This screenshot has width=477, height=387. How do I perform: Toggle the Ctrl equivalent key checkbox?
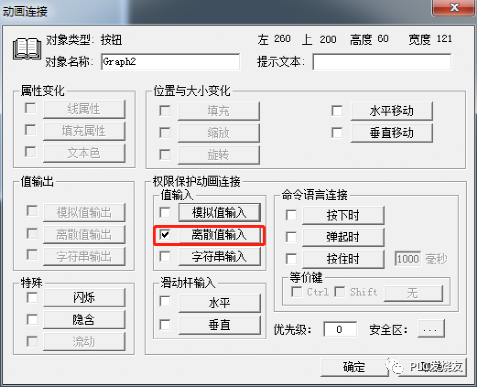pyautogui.click(x=296, y=292)
